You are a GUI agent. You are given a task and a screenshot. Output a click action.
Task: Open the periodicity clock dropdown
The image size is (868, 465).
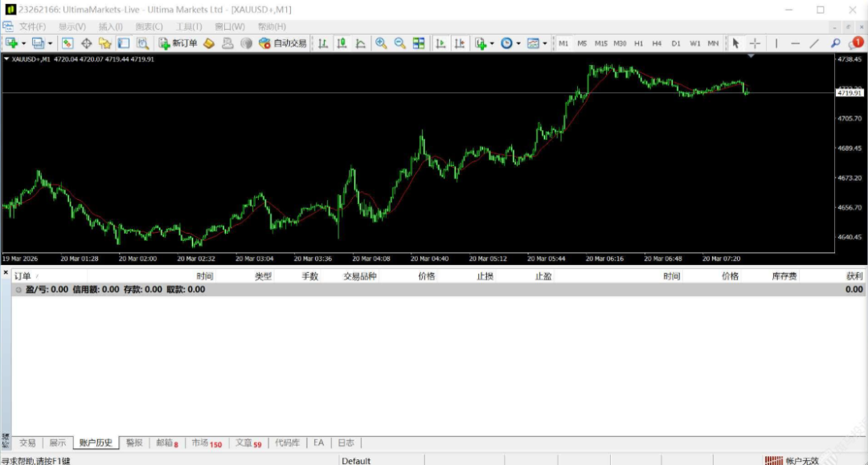pyautogui.click(x=518, y=43)
